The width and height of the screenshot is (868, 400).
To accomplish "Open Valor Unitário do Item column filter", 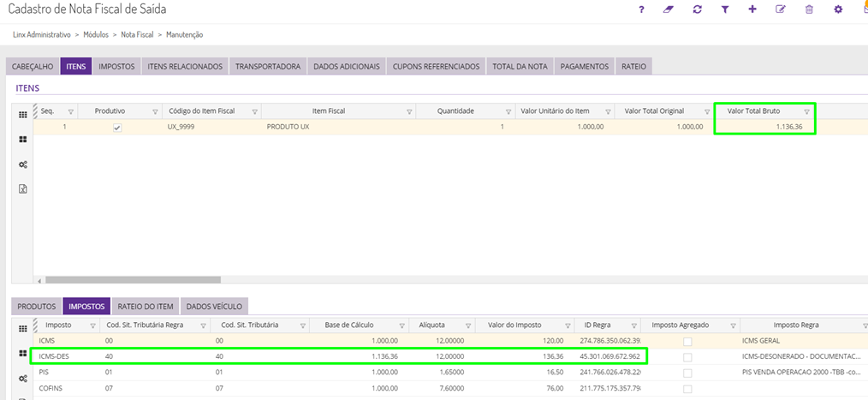I will pyautogui.click(x=608, y=112).
